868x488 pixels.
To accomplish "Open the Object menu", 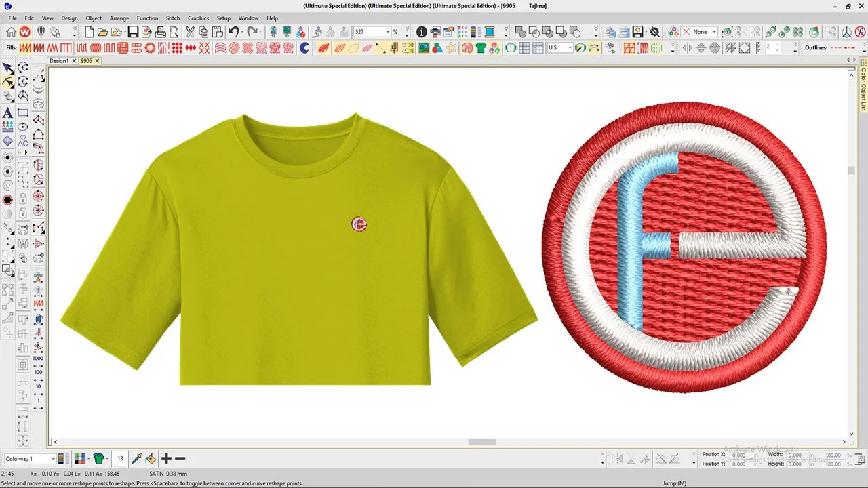I will pos(94,18).
